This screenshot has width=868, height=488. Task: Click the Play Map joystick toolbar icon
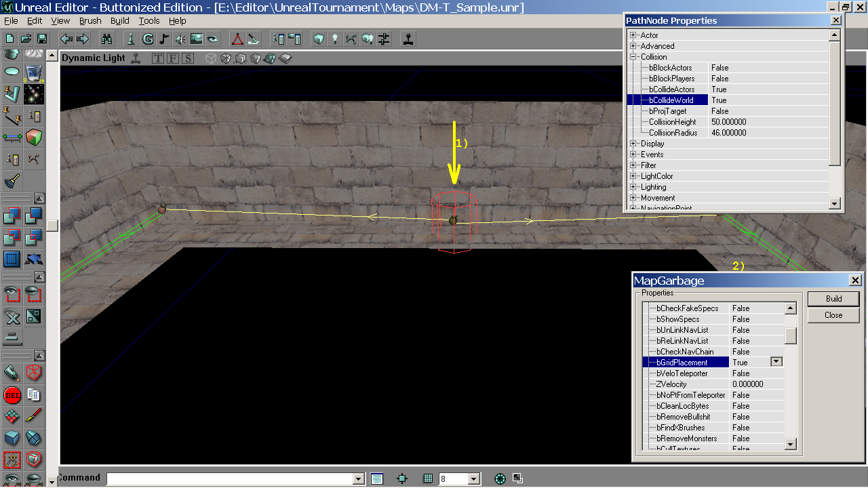click(x=408, y=39)
